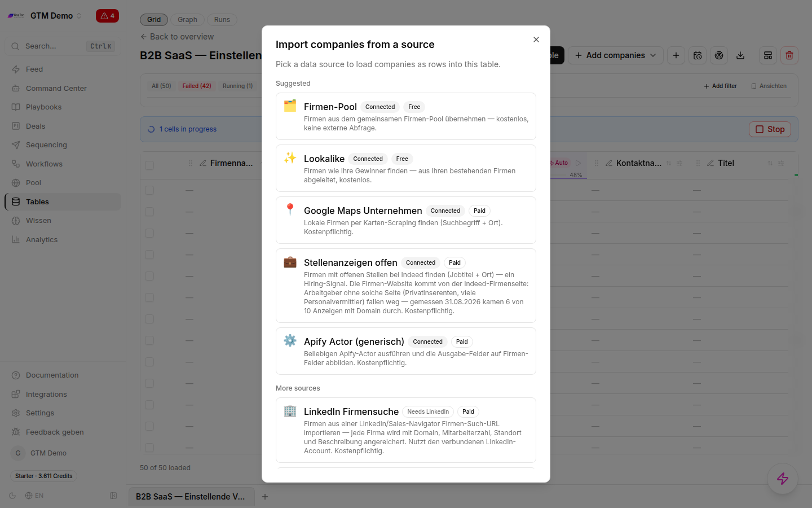Open column settings for Titel column
Image resolution: width=812 pixels, height=508 pixels.
781,163
